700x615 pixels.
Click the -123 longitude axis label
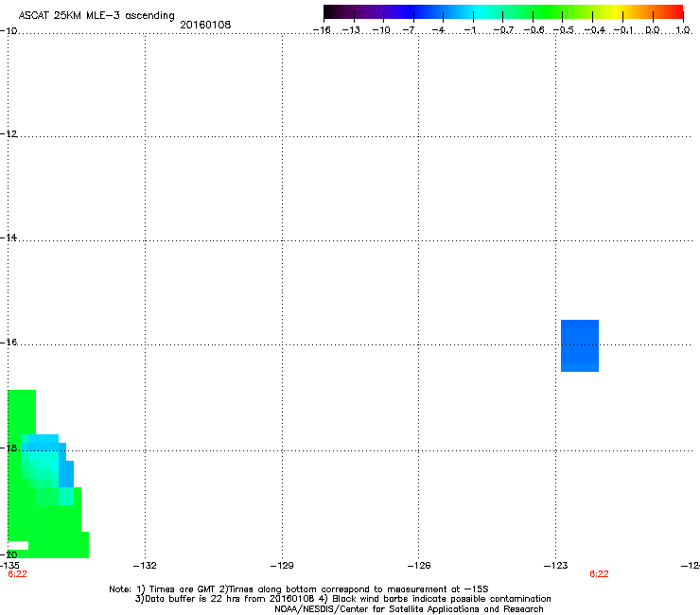point(556,566)
